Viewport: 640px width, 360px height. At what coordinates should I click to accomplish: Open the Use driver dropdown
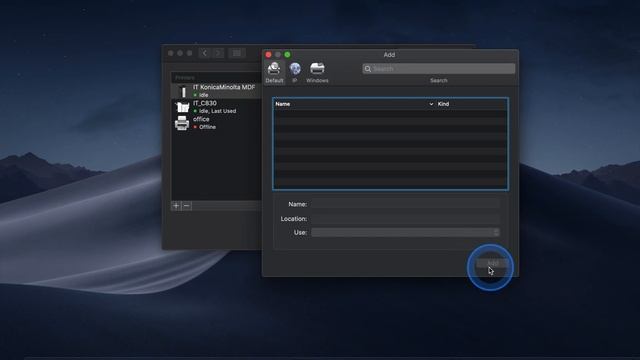click(x=405, y=232)
